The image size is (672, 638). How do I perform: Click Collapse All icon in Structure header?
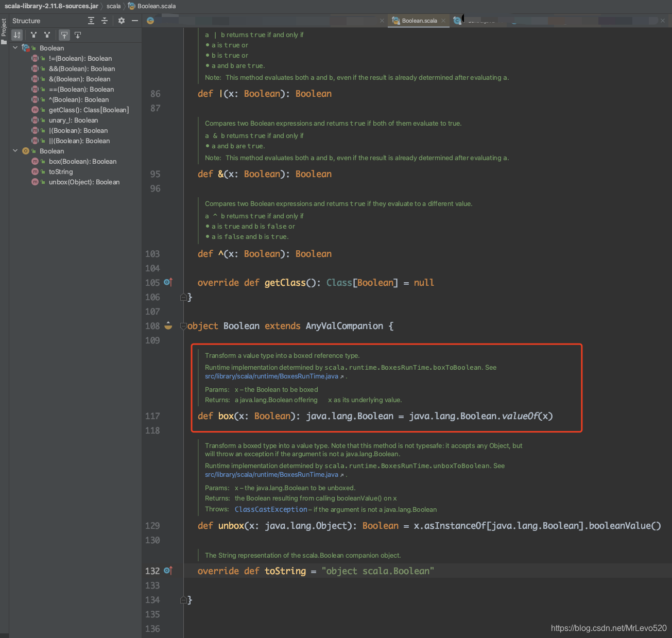coord(105,21)
